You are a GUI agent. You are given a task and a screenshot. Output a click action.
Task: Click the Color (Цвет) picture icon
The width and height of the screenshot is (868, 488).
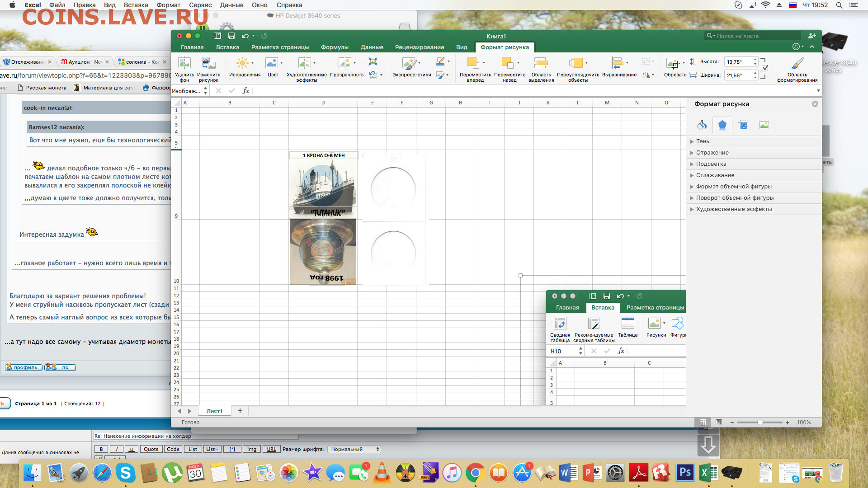[x=271, y=63]
